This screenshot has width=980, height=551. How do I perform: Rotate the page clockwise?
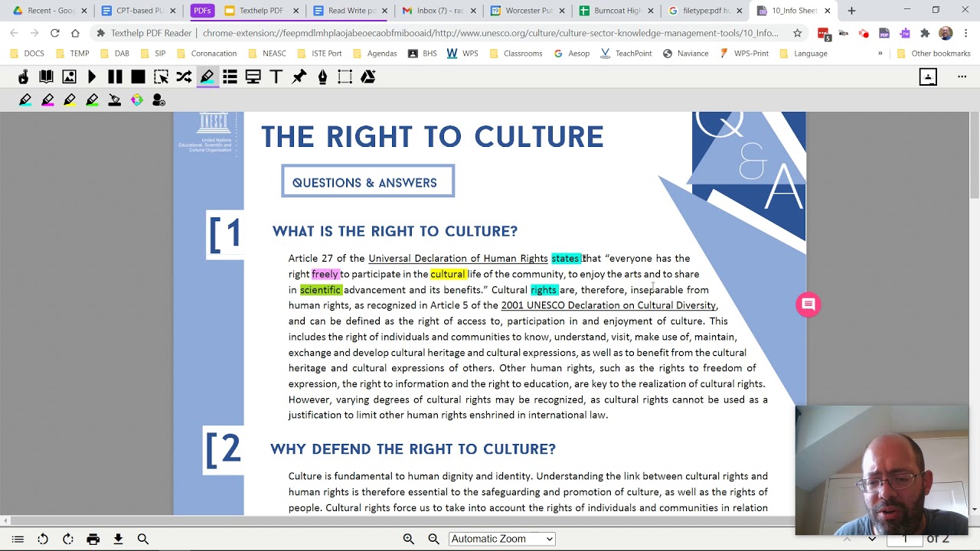pyautogui.click(x=68, y=539)
